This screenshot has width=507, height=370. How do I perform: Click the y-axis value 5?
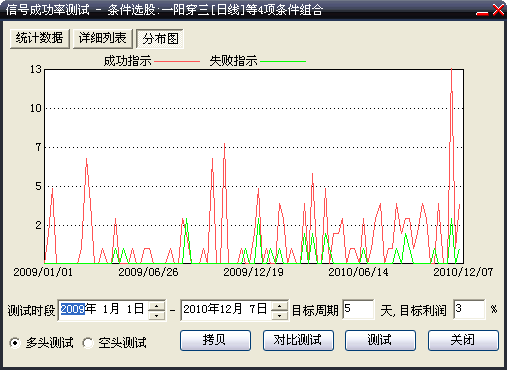point(39,186)
